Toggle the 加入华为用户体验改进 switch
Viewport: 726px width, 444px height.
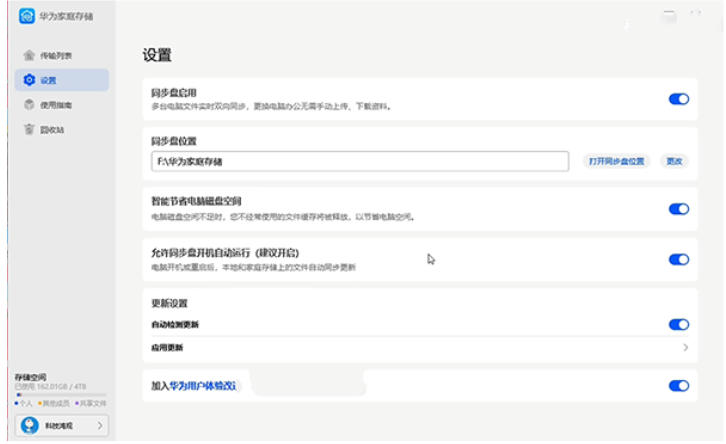tap(678, 385)
